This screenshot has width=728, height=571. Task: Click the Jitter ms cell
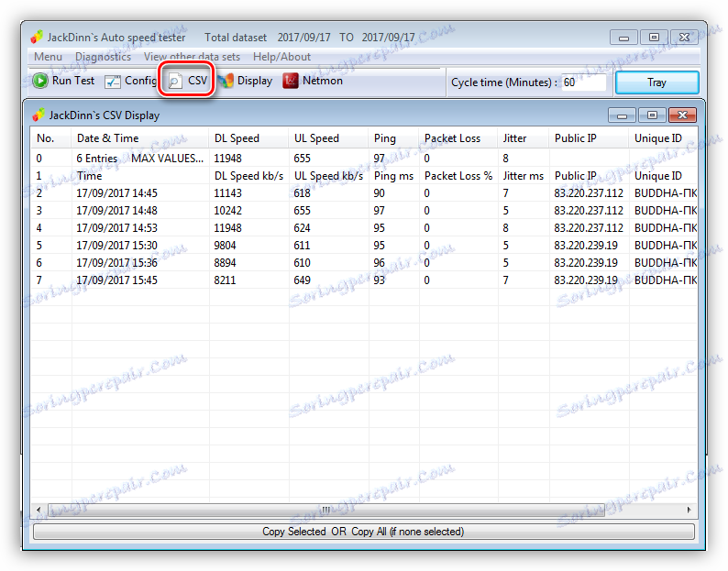(x=523, y=176)
